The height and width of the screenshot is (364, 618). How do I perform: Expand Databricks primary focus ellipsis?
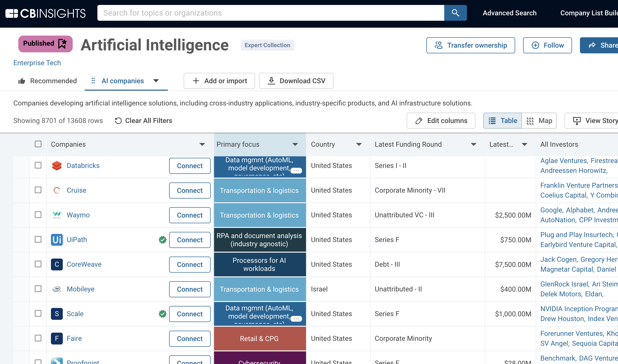297,170
